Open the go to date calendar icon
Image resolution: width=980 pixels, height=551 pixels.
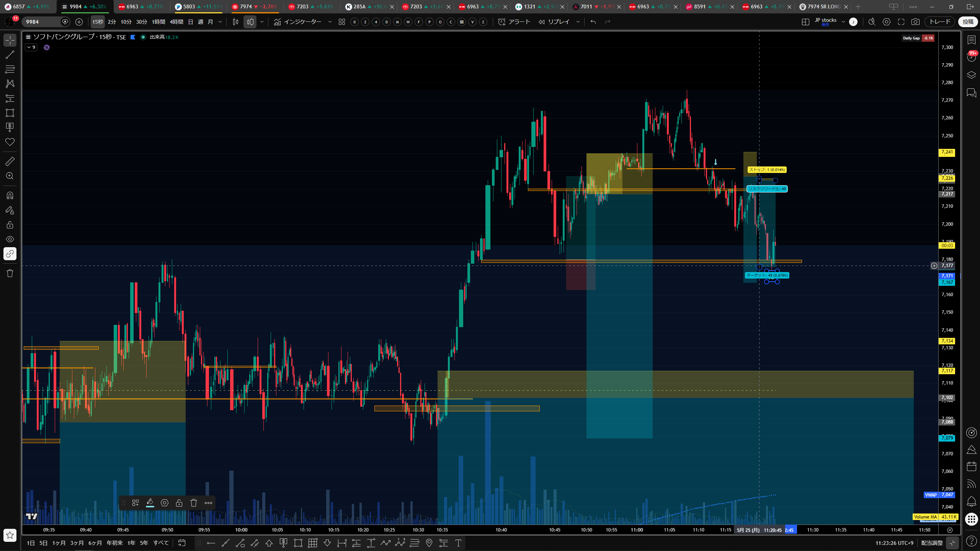click(182, 543)
